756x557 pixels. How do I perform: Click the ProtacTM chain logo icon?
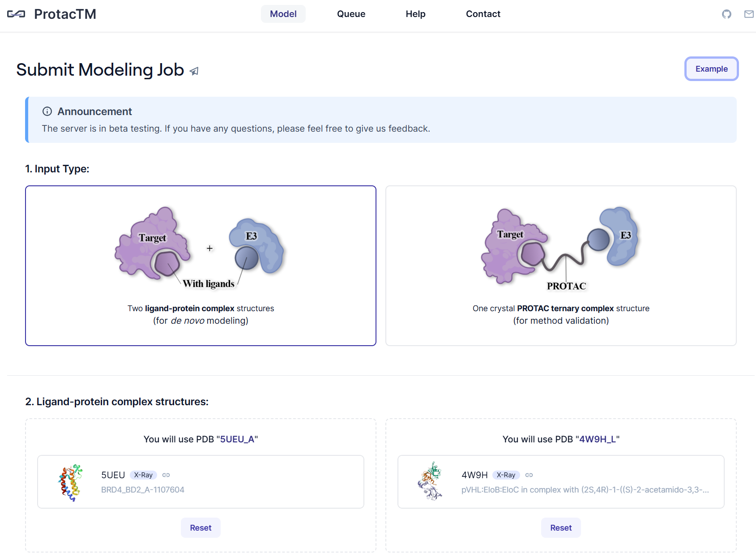(x=16, y=14)
